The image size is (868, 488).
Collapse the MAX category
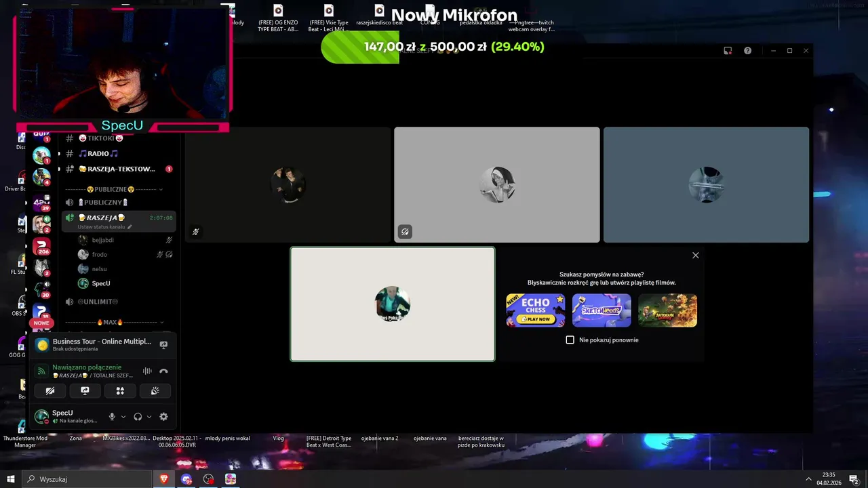(114, 323)
